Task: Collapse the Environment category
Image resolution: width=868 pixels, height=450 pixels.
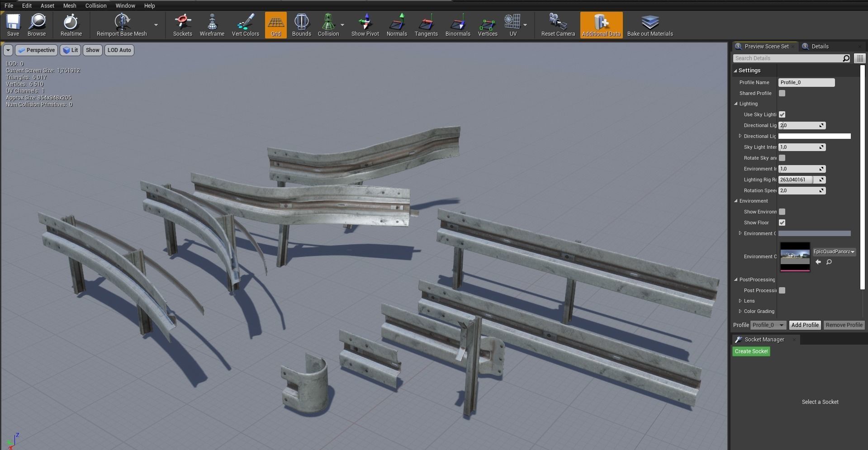Action: 736,201
